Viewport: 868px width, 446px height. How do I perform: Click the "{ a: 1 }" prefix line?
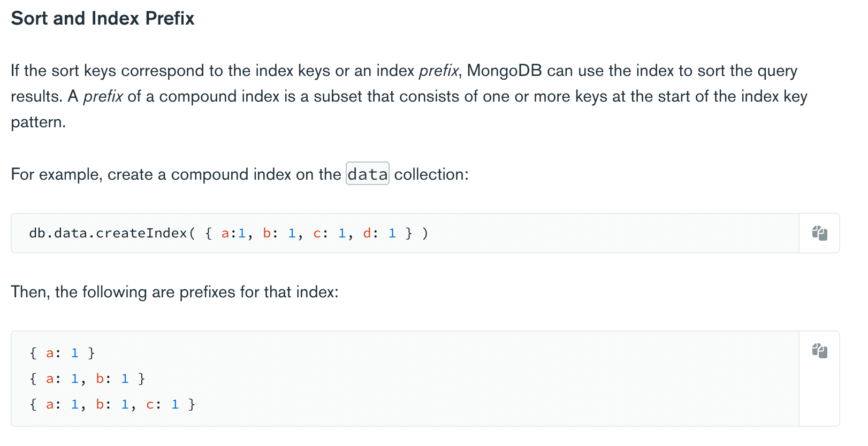[63, 353]
